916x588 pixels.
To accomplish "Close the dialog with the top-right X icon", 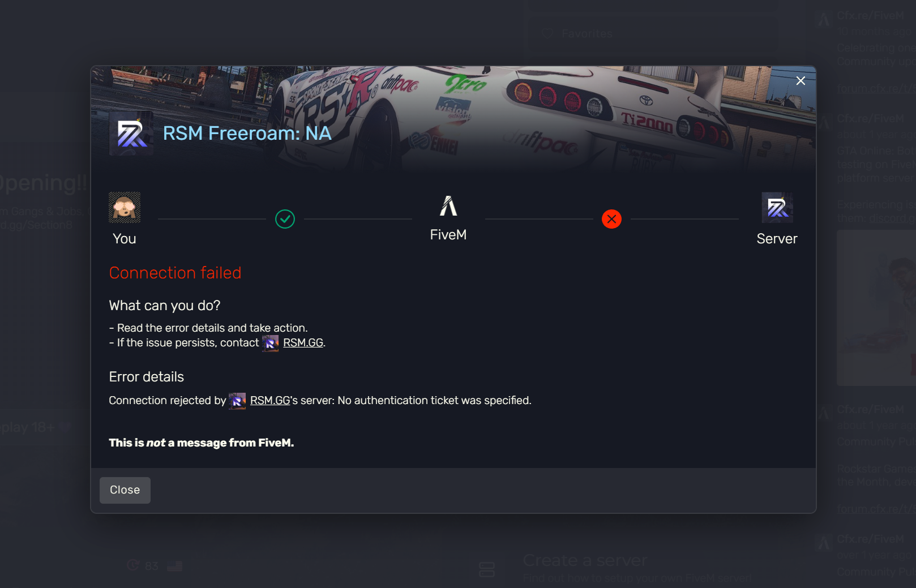I will coord(801,81).
